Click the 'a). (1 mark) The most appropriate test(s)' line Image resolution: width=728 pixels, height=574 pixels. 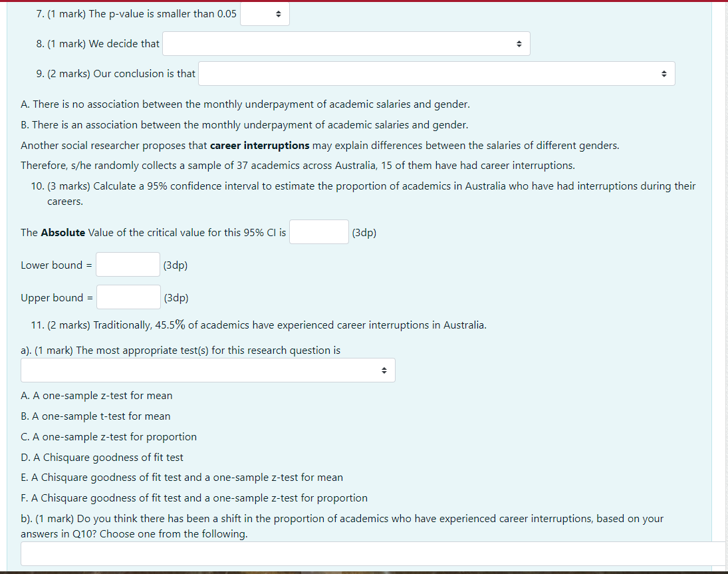point(180,350)
